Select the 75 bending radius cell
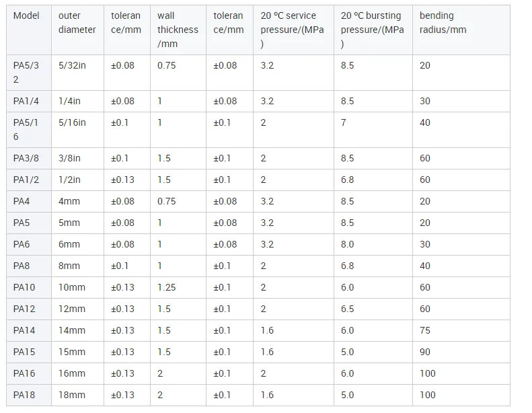 click(x=425, y=330)
